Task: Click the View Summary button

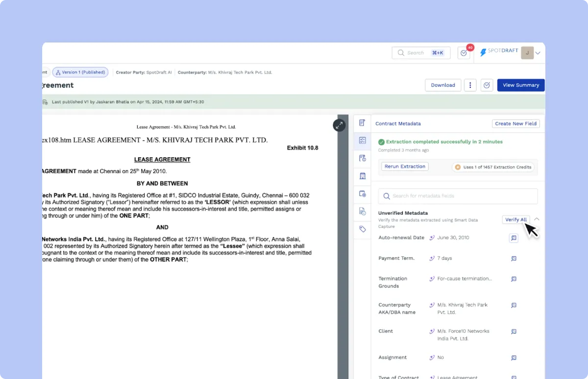Action: coord(521,85)
